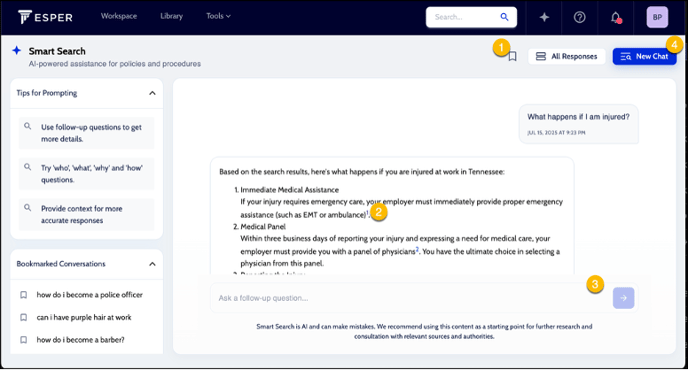The height and width of the screenshot is (370, 688).
Task: Click search icon beside 'Provide context' tip
Action: 28,208
